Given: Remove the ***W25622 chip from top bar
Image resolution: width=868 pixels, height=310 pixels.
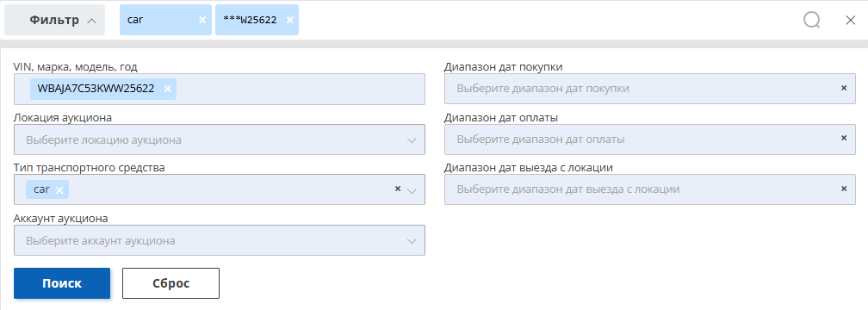Looking at the screenshot, I should click(x=289, y=20).
